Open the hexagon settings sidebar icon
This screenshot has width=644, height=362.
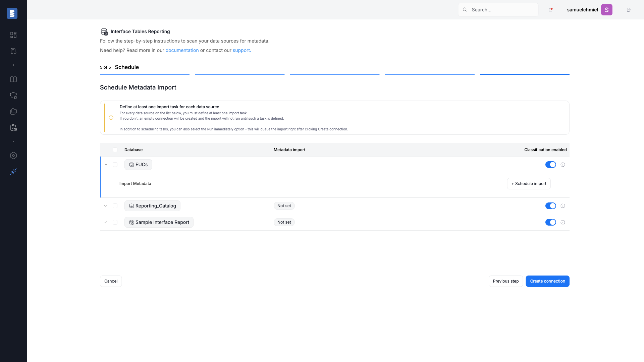point(13,156)
